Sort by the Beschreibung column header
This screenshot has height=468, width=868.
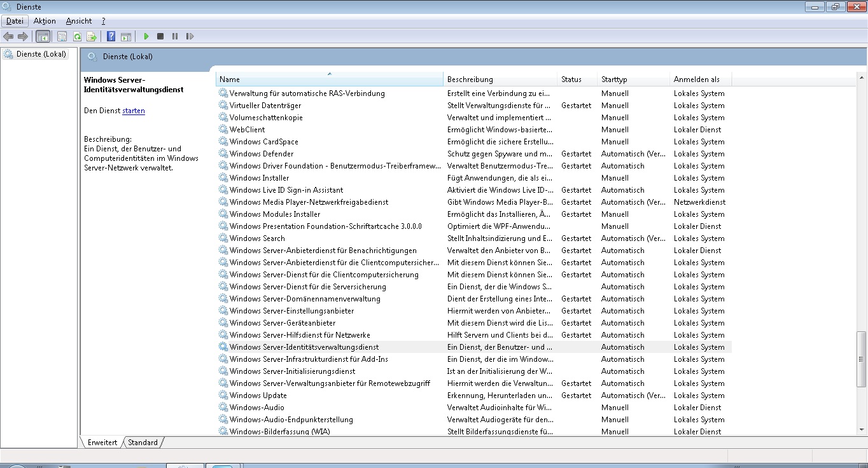pyautogui.click(x=500, y=79)
